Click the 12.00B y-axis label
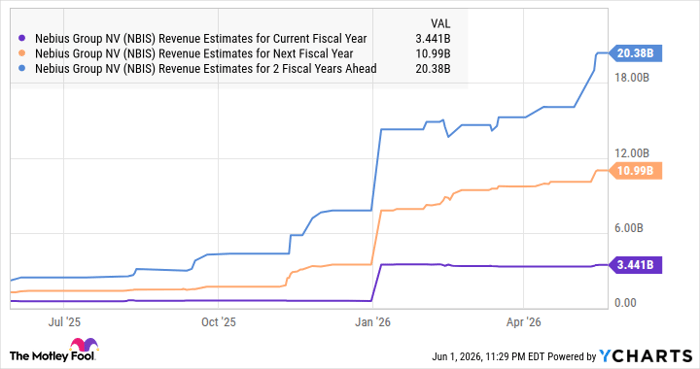The height and width of the screenshot is (369, 700). click(x=632, y=153)
